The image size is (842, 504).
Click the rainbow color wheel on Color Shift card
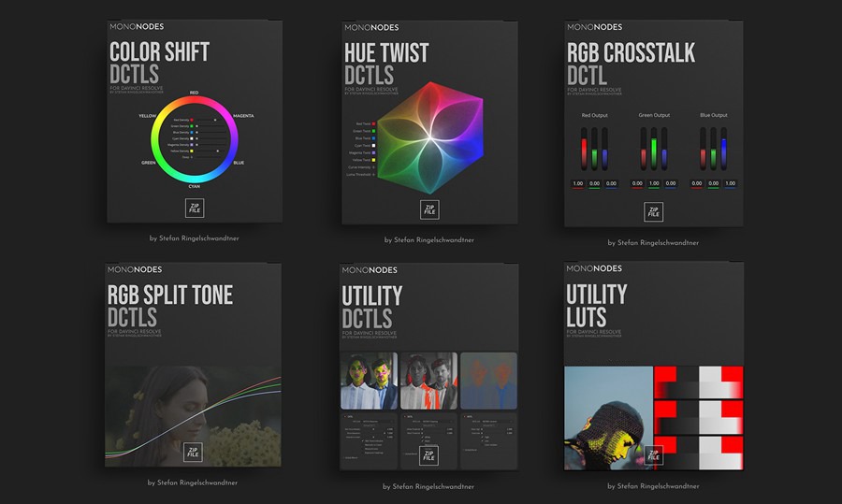pos(195,140)
